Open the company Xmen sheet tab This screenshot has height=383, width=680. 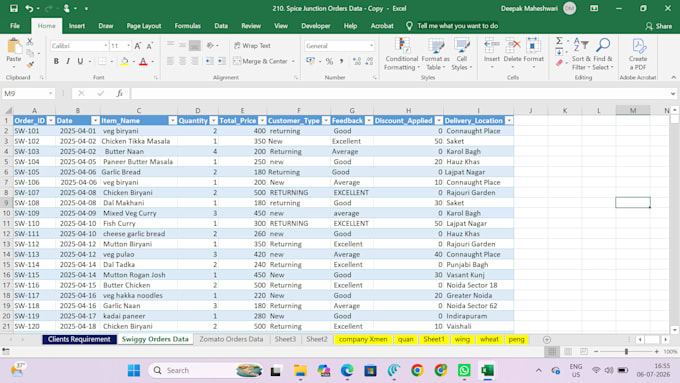point(363,339)
